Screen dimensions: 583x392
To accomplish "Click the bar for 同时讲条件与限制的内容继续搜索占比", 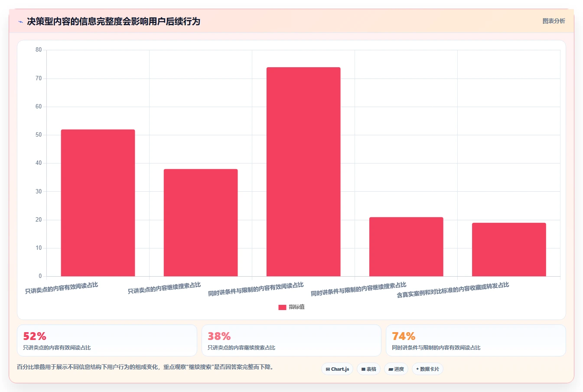I will [406, 247].
